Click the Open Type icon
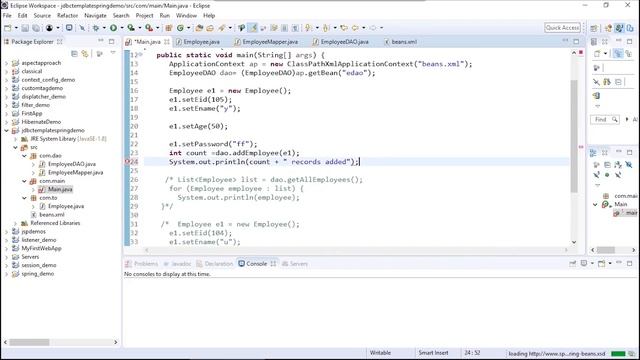The width and height of the screenshot is (640, 360). point(199,28)
